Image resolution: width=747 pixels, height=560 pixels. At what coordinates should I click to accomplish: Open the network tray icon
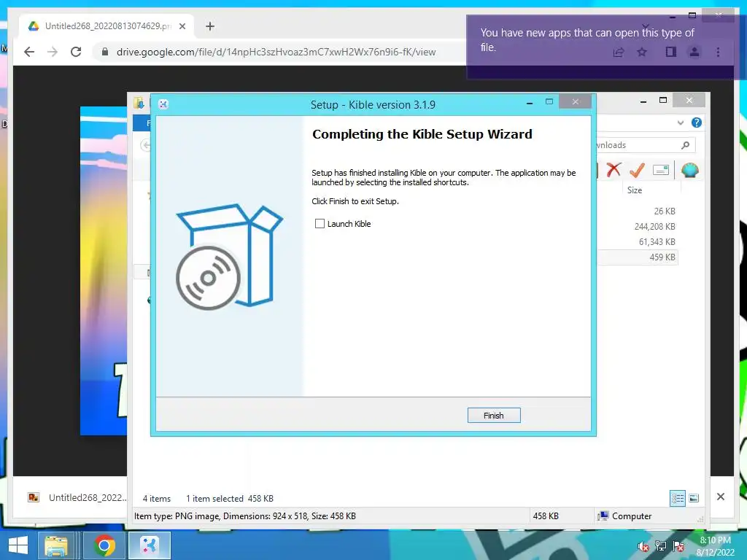point(661,546)
